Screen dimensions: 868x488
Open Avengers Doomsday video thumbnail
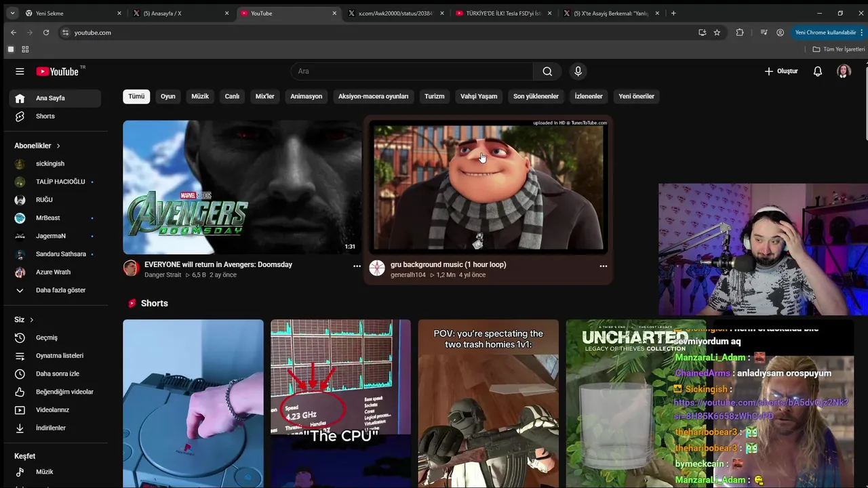[x=241, y=187]
